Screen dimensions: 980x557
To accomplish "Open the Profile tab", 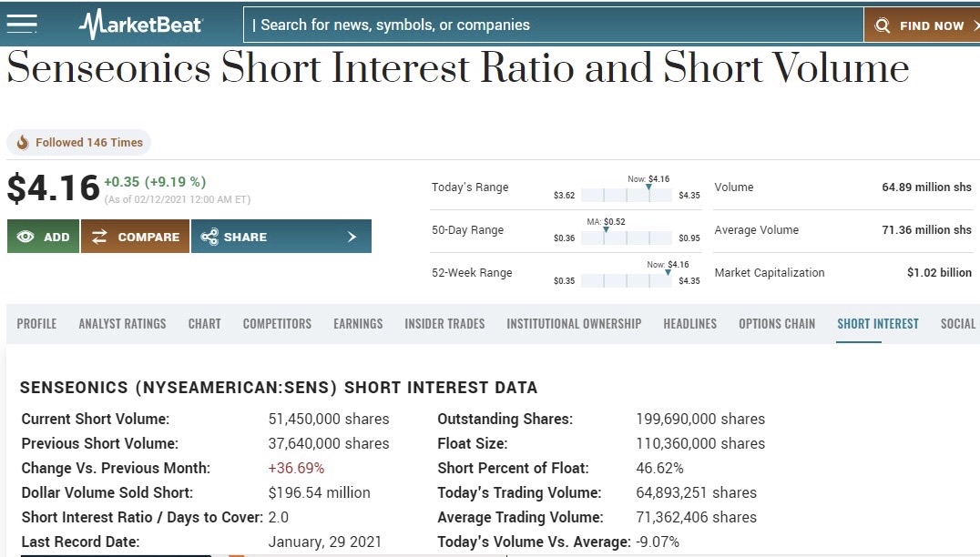I will pyautogui.click(x=36, y=323).
